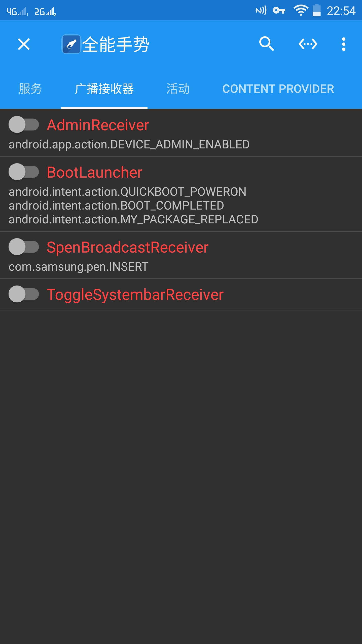
Task: Open the three-dot overflow menu
Action: coord(344,44)
